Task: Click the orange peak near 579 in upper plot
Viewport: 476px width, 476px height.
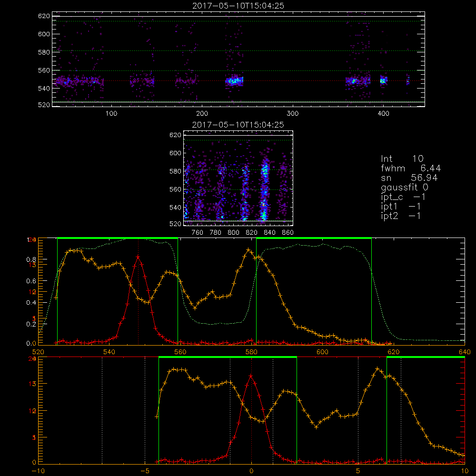Action: [248, 249]
